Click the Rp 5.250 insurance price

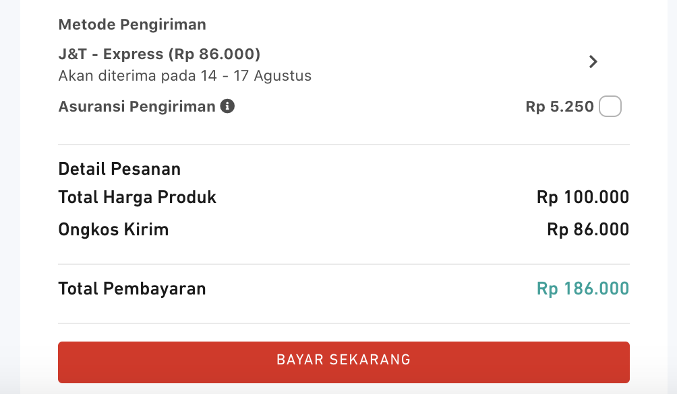(x=560, y=107)
